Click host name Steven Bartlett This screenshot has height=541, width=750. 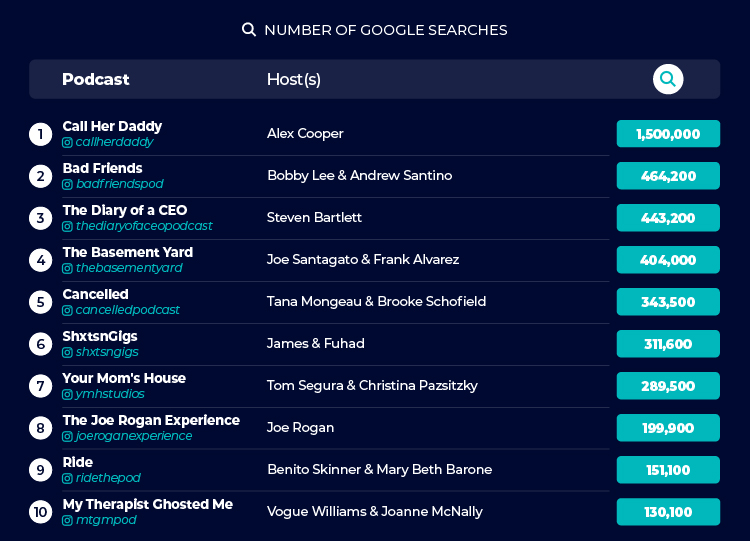[314, 218]
